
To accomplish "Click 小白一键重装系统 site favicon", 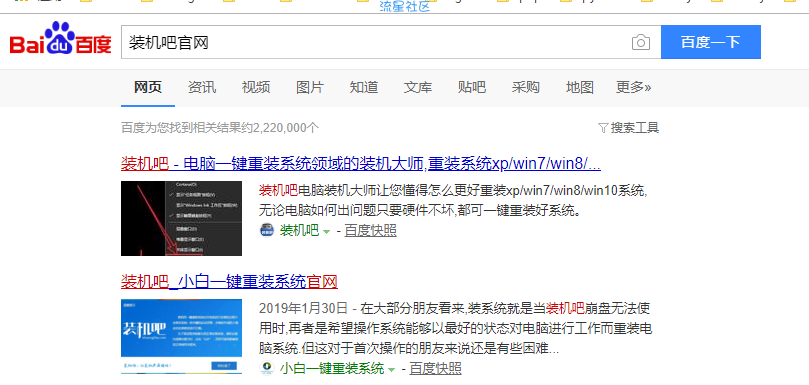I will [x=267, y=368].
